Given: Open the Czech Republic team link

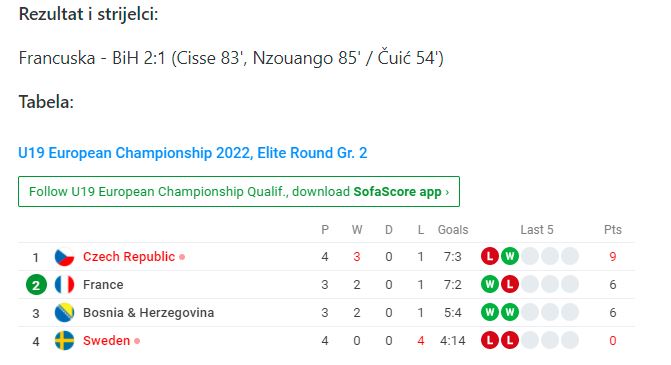Looking at the screenshot, I should 129,257.
